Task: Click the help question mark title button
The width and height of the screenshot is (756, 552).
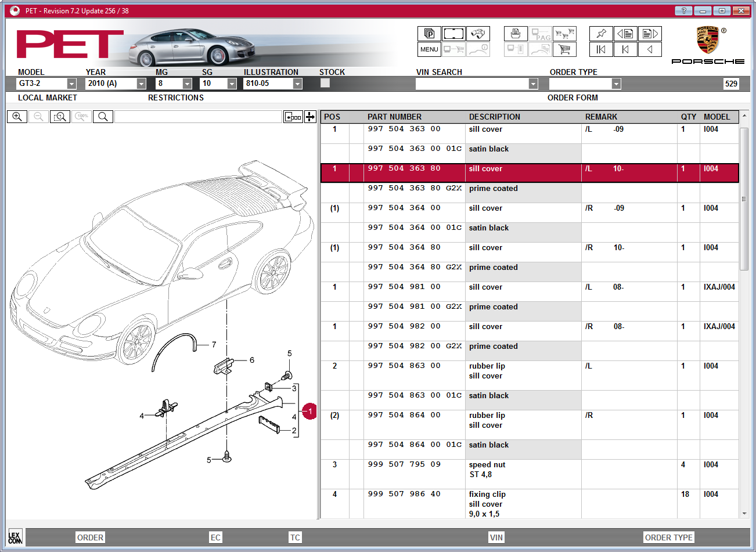Action: pos(683,10)
